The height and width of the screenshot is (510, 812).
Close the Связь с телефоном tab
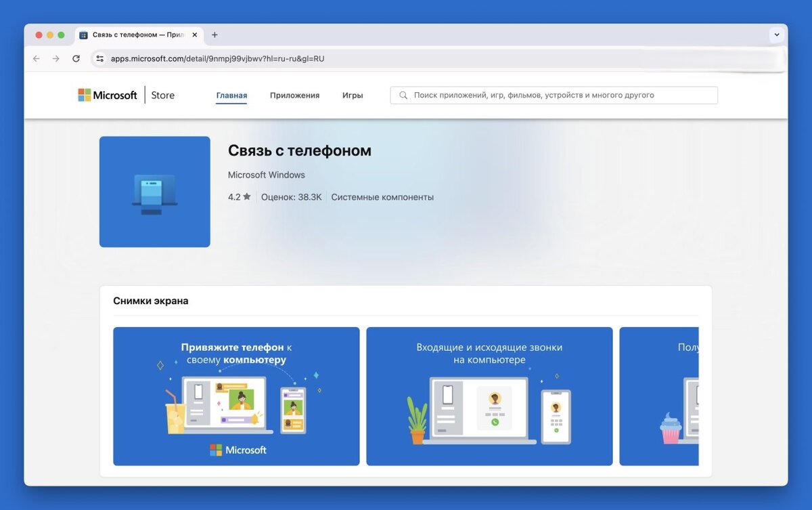[195, 35]
